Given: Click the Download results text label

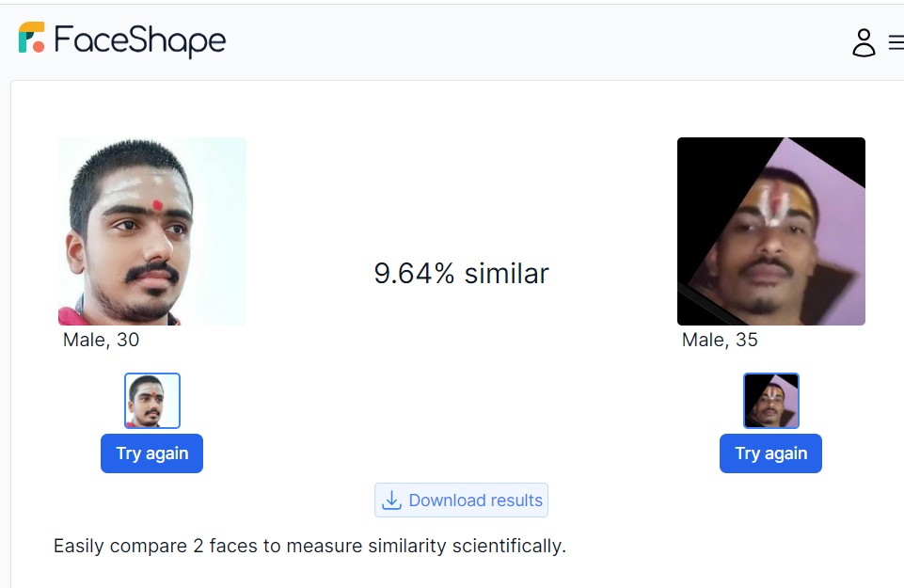Looking at the screenshot, I should (475, 501).
